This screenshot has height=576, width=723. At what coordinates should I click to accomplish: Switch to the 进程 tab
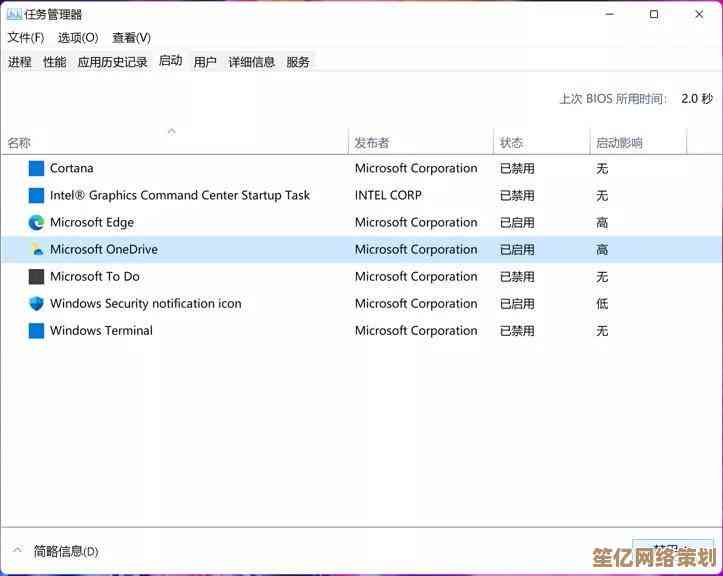click(20, 62)
